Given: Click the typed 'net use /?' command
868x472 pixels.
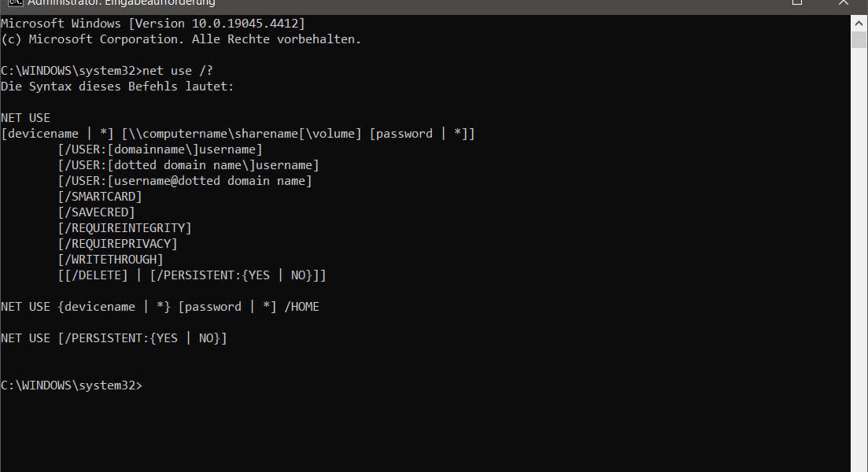Looking at the screenshot, I should [178, 71].
